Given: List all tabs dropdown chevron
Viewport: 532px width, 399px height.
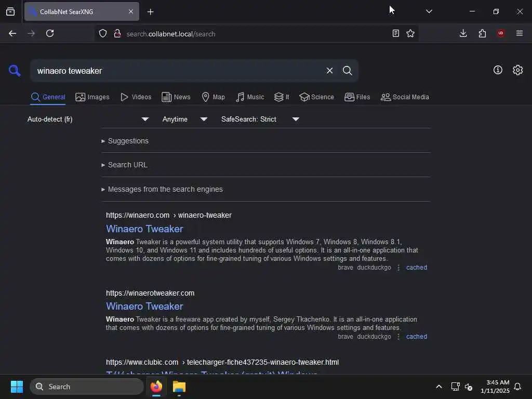Looking at the screenshot, I should coord(429,11).
